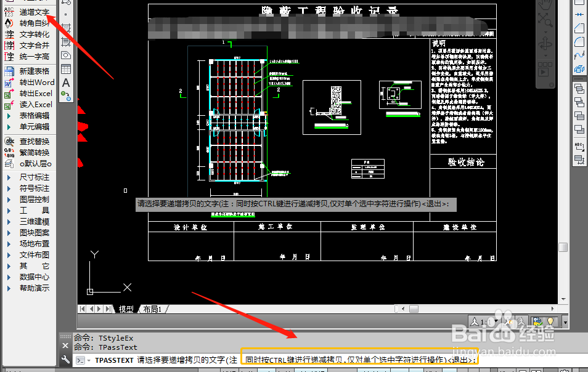Expand the 图块图案 menu group
Image resolution: width=588 pixels, height=372 pixels.
(29, 233)
